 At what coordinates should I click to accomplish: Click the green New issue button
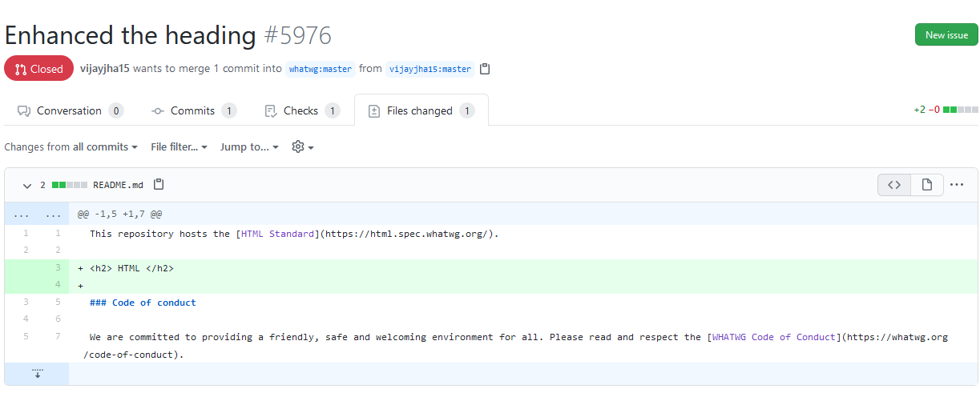click(946, 34)
